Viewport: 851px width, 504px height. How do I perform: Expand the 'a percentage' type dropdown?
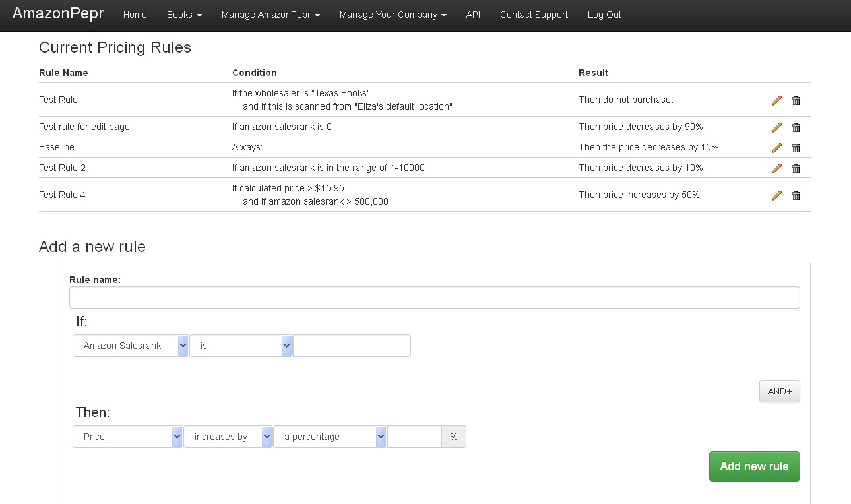329,437
